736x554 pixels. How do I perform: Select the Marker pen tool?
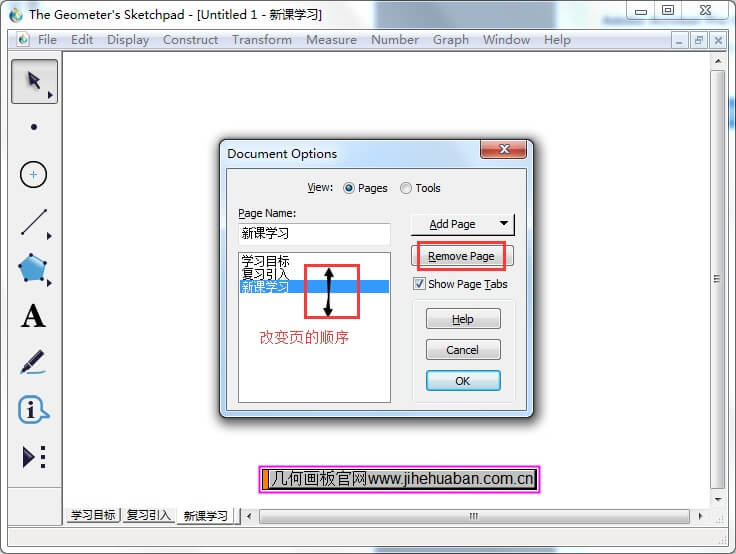[x=33, y=362]
